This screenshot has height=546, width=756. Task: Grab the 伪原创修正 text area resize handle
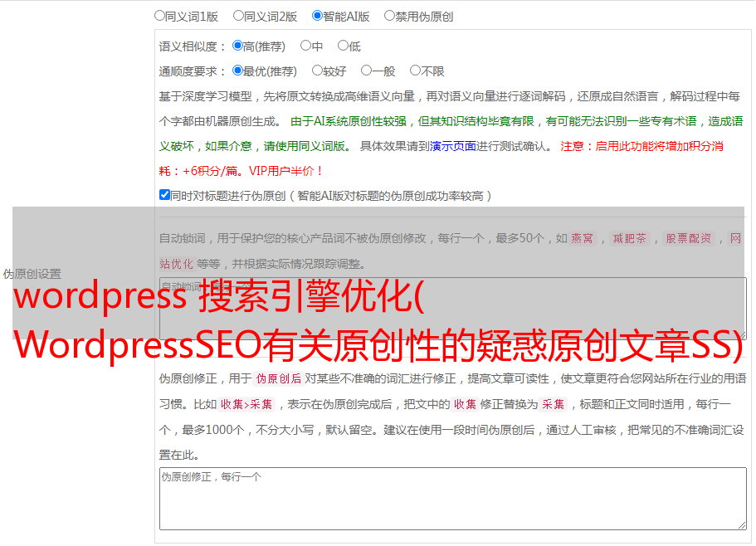742,525
